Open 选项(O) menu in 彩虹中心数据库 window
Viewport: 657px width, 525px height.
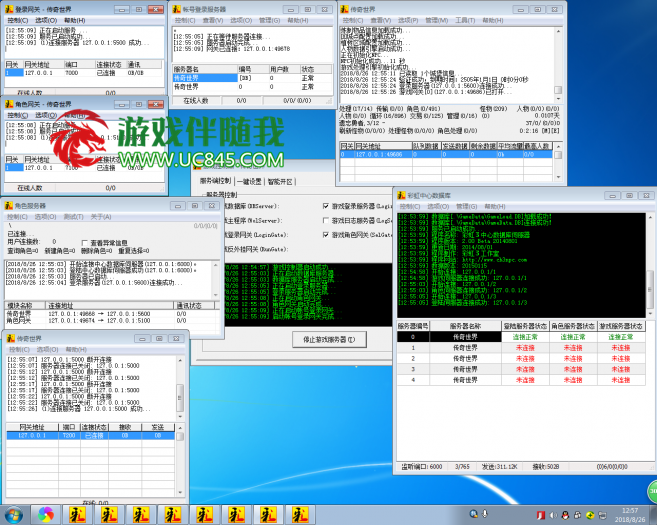(x=438, y=206)
